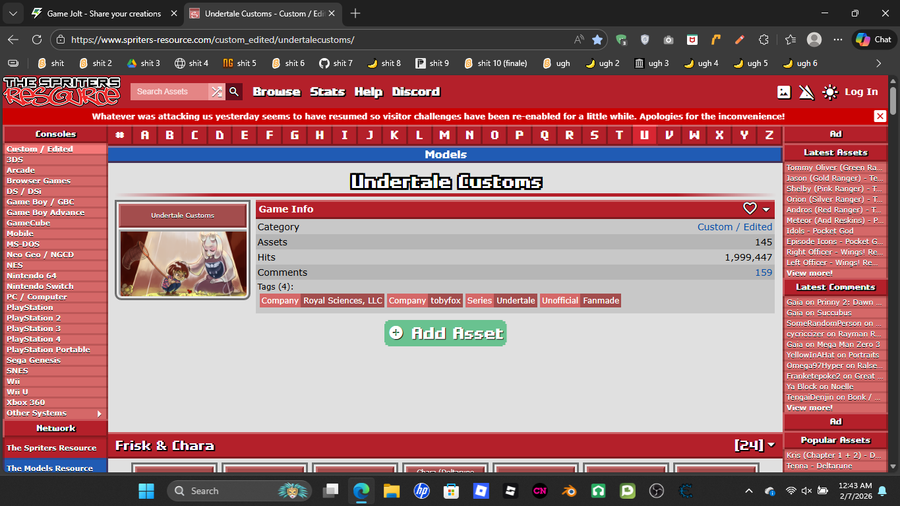
Task: Open the tab search dropdown chevron
Action: tap(13, 13)
